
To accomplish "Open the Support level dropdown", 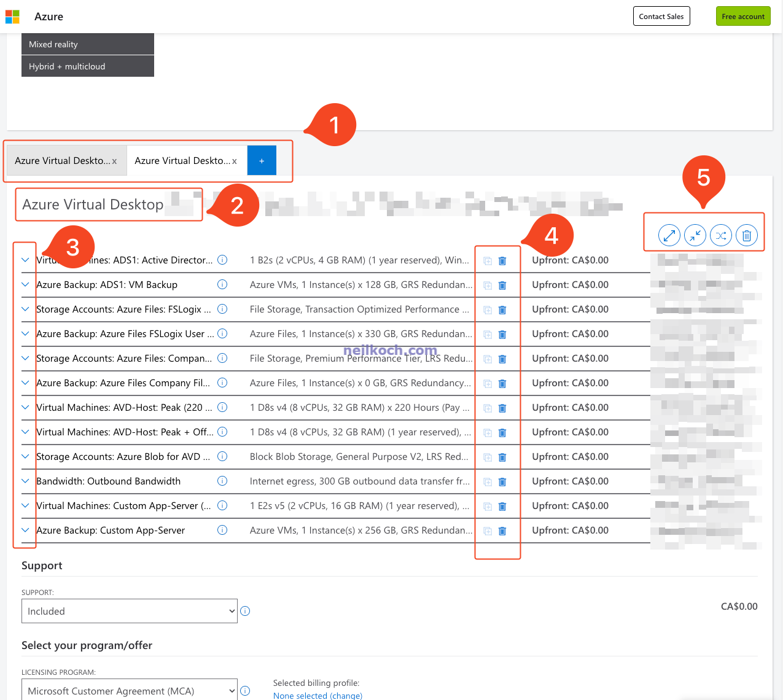I will pyautogui.click(x=130, y=611).
